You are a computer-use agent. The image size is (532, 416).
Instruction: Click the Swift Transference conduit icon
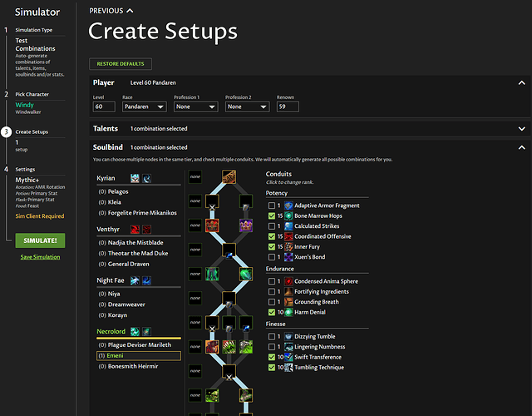point(288,357)
